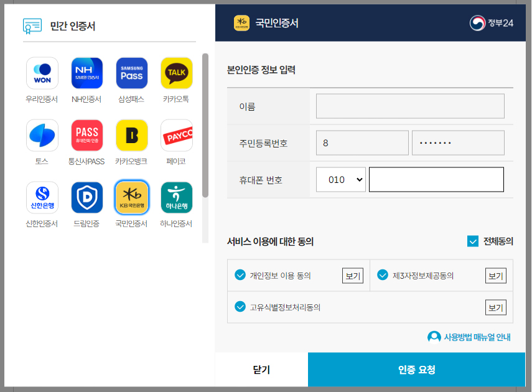
Task: Click the manual guide person icon
Action: (434, 337)
